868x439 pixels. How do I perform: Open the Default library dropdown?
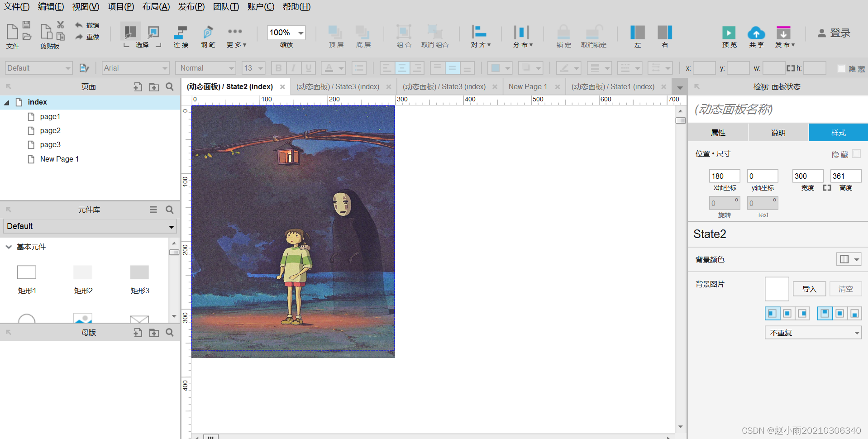click(90, 226)
